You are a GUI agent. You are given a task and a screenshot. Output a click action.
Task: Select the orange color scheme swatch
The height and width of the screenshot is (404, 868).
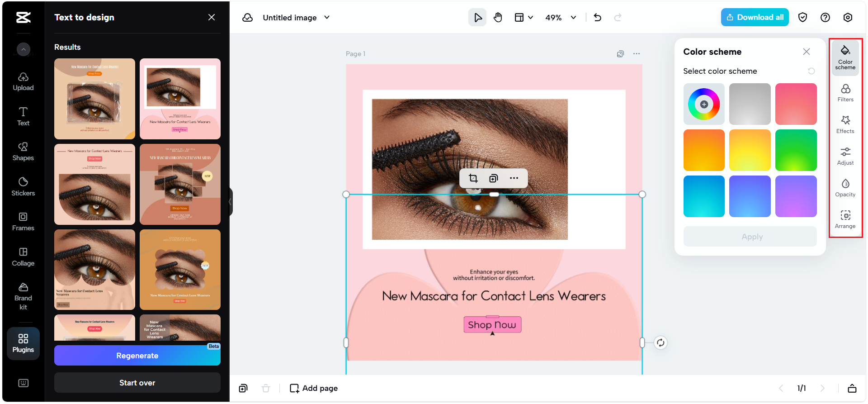[704, 150]
